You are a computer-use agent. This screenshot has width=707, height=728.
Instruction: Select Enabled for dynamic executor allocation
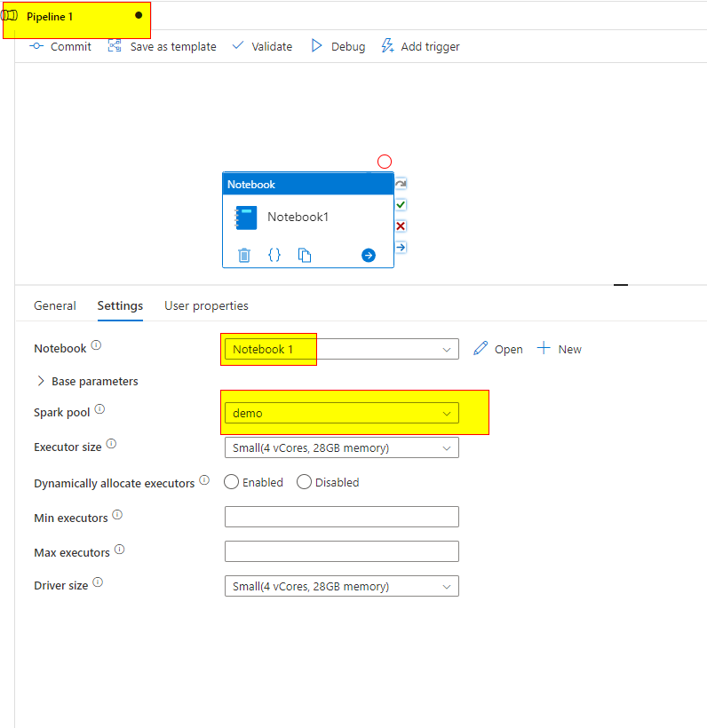231,482
